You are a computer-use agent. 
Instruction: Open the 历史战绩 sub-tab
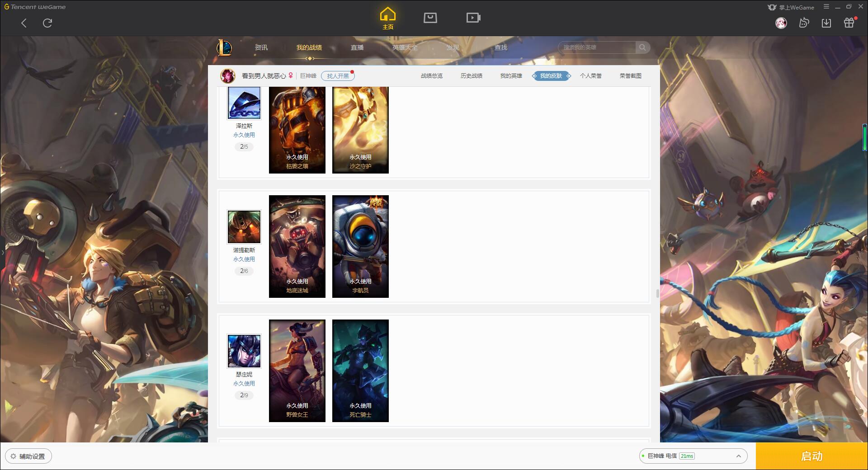coord(472,76)
